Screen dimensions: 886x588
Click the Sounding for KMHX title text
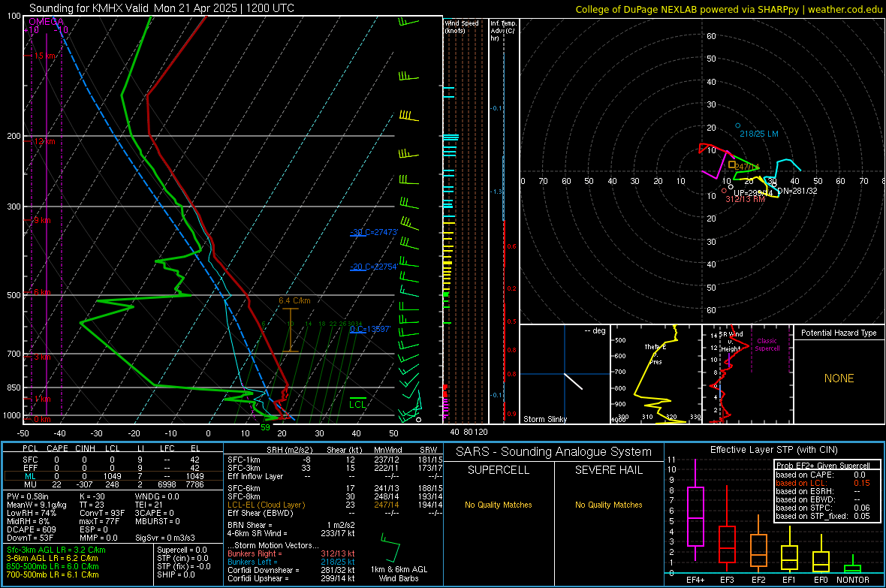tap(161, 8)
